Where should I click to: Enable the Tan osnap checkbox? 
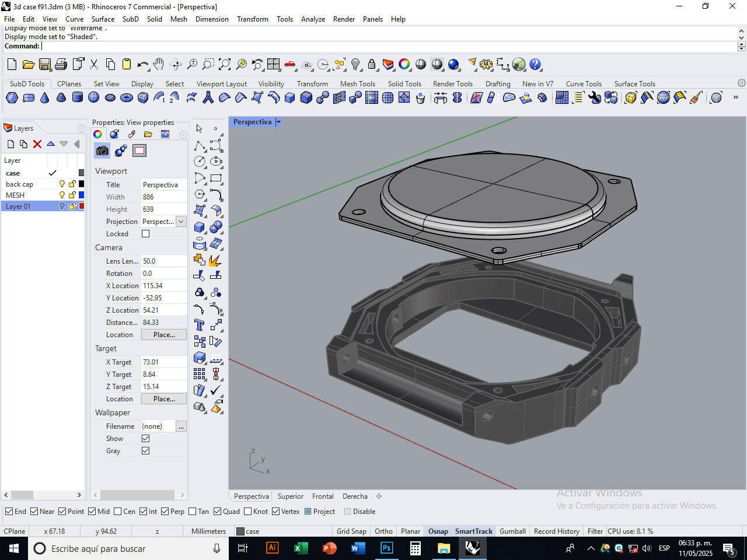coord(193,512)
